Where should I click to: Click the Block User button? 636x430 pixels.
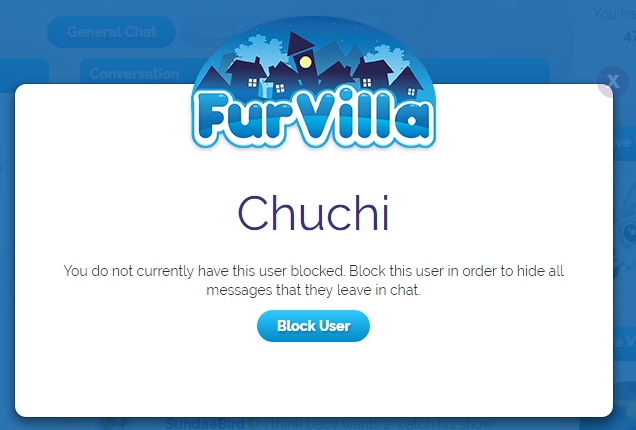313,326
